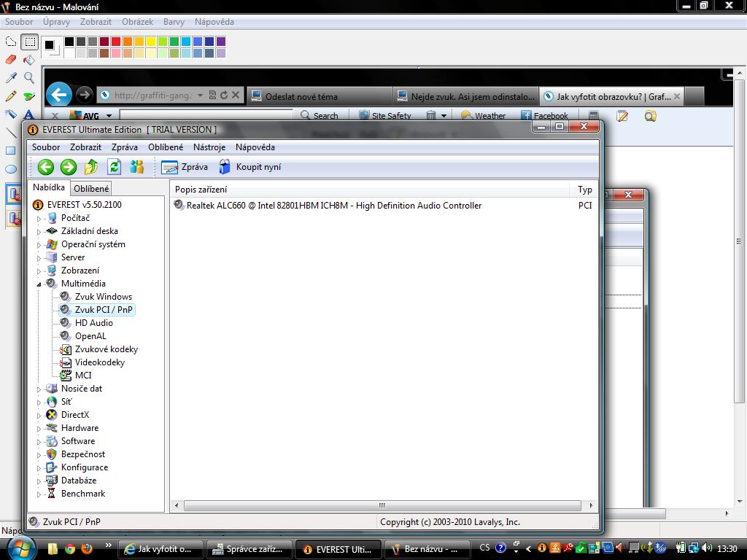The width and height of the screenshot is (747, 560).
Task: Select the Paint fill bucket tool
Action: coord(29,60)
